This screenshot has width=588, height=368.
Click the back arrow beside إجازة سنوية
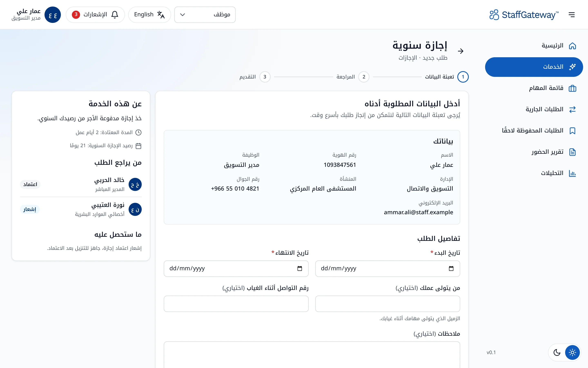click(x=460, y=51)
